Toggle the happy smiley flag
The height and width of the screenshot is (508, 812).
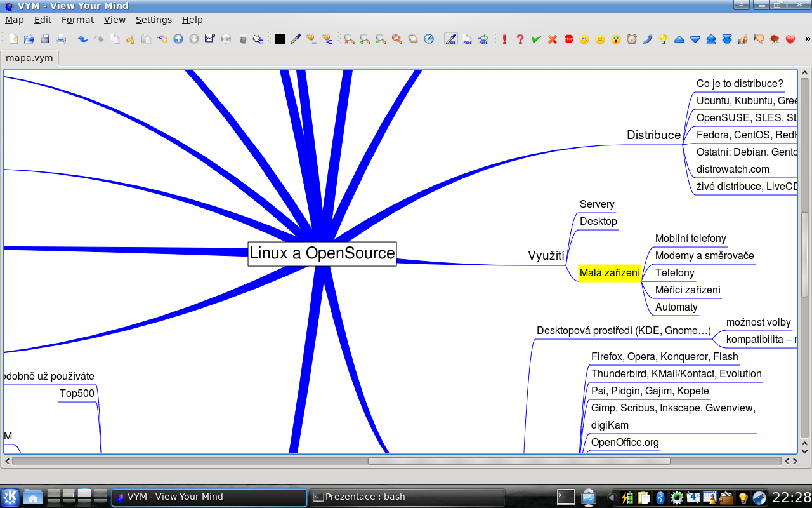tap(584, 39)
